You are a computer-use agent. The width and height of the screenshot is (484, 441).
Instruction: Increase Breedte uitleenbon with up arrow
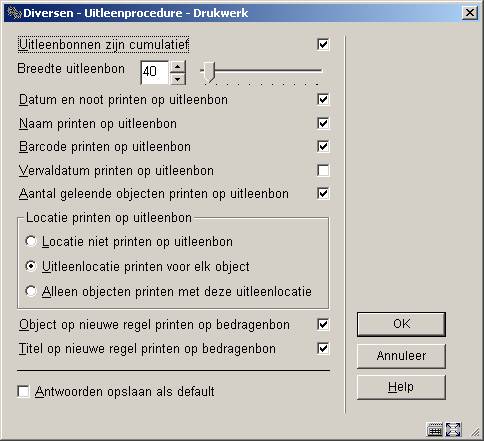178,67
